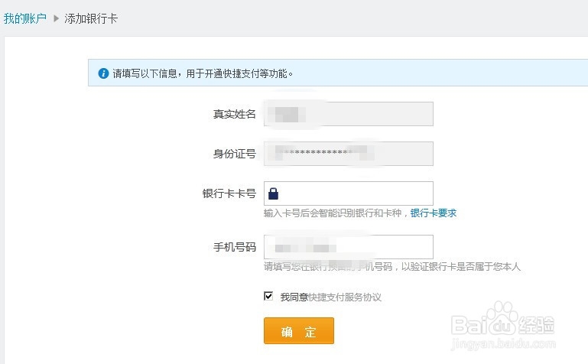Screen dimensions: 588x364
Task: Toggle the 我同意 agreement checkbox
Action: (268, 296)
